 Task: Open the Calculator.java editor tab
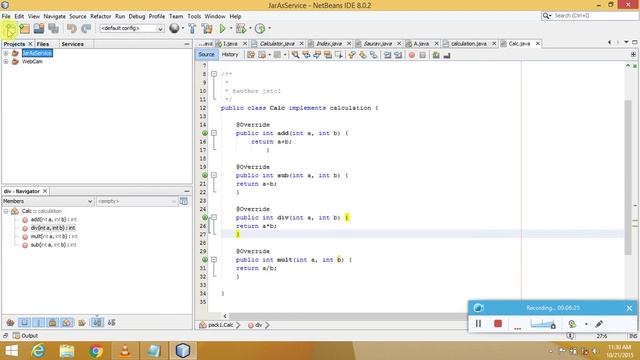pyautogui.click(x=277, y=43)
